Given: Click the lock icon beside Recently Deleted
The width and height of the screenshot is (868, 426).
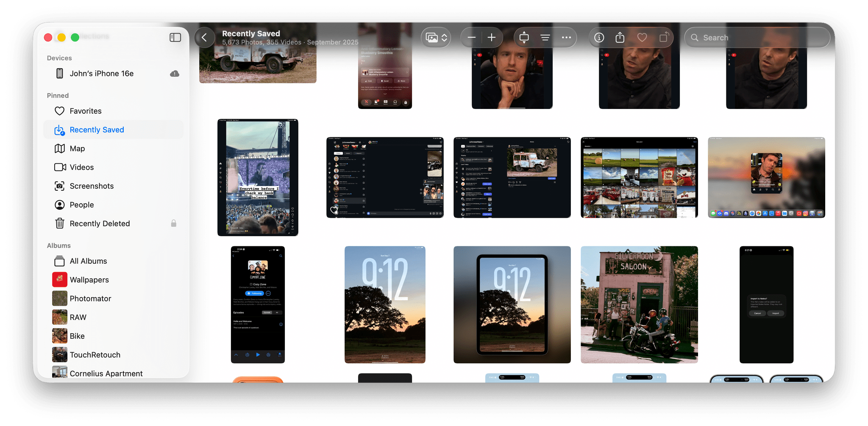Looking at the screenshot, I should coord(173,223).
